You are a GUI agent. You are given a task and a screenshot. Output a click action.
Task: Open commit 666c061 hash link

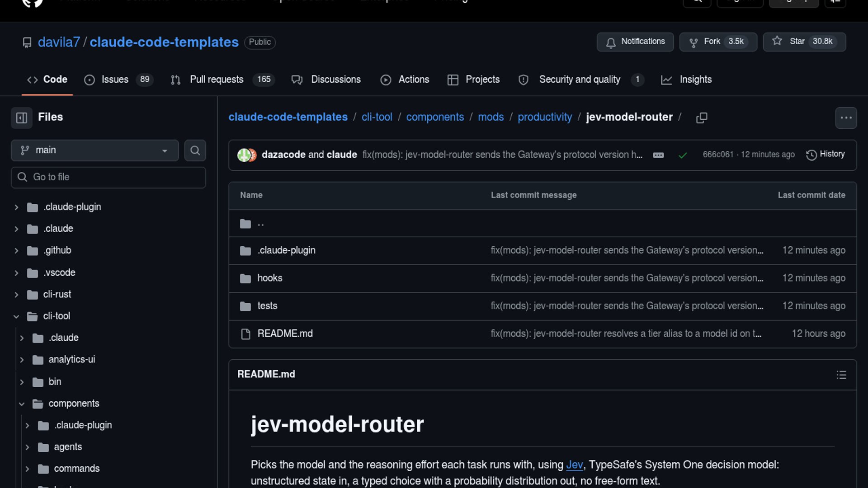click(x=718, y=155)
